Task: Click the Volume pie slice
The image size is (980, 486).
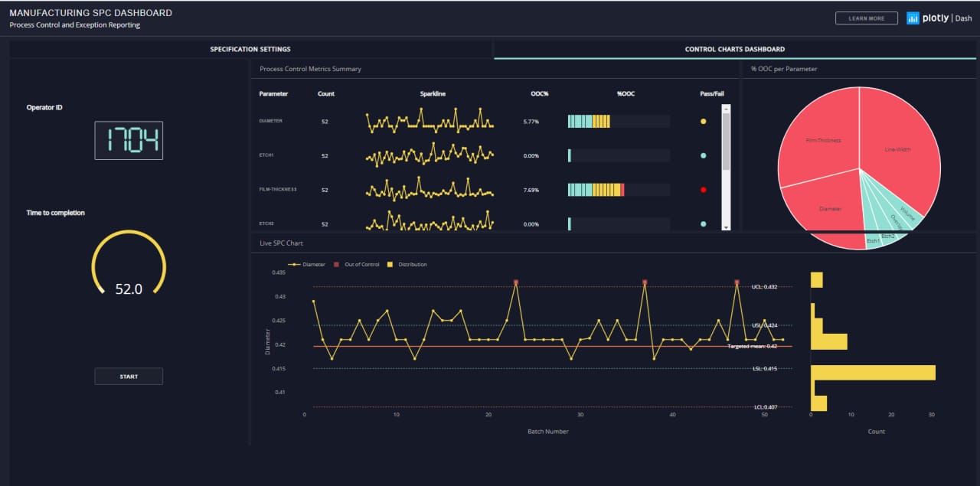Action: click(x=908, y=214)
